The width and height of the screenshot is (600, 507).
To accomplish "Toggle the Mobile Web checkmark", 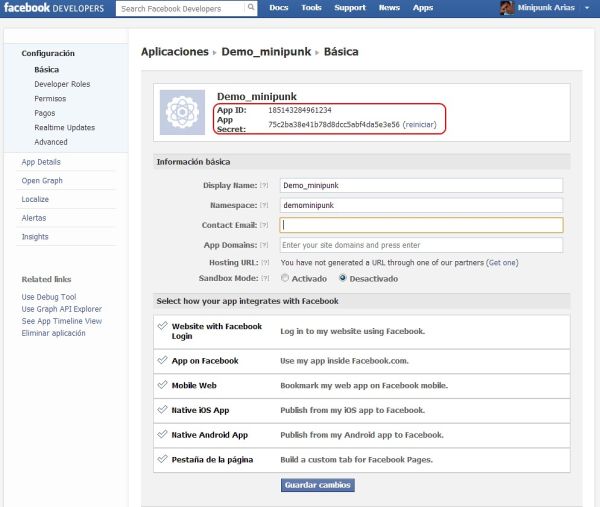I will pyautogui.click(x=163, y=385).
